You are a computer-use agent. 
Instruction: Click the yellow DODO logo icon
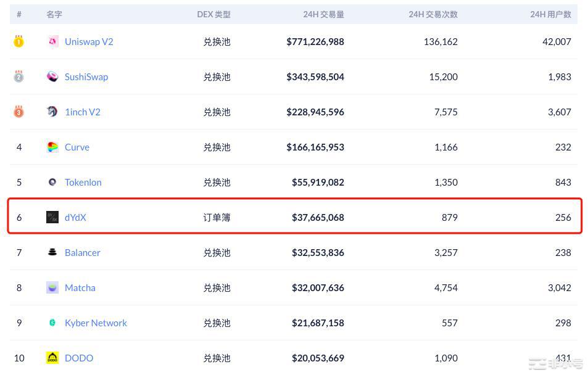click(x=52, y=358)
